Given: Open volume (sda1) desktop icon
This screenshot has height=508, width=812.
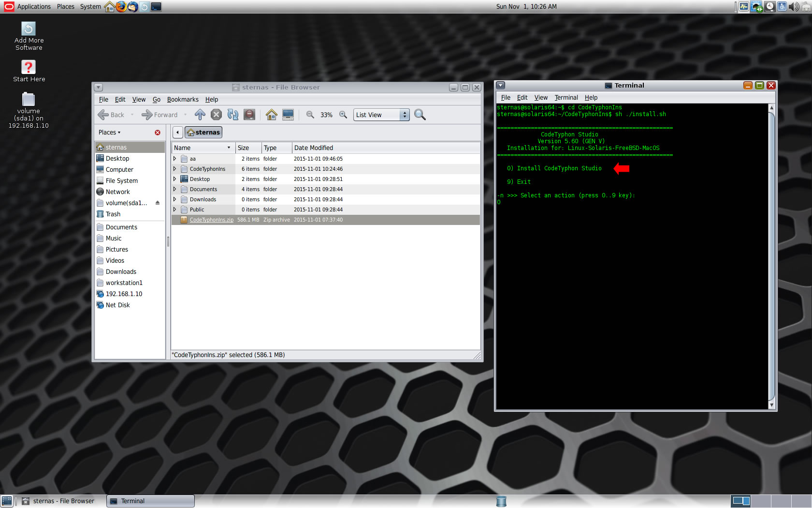Looking at the screenshot, I should pyautogui.click(x=29, y=110).
